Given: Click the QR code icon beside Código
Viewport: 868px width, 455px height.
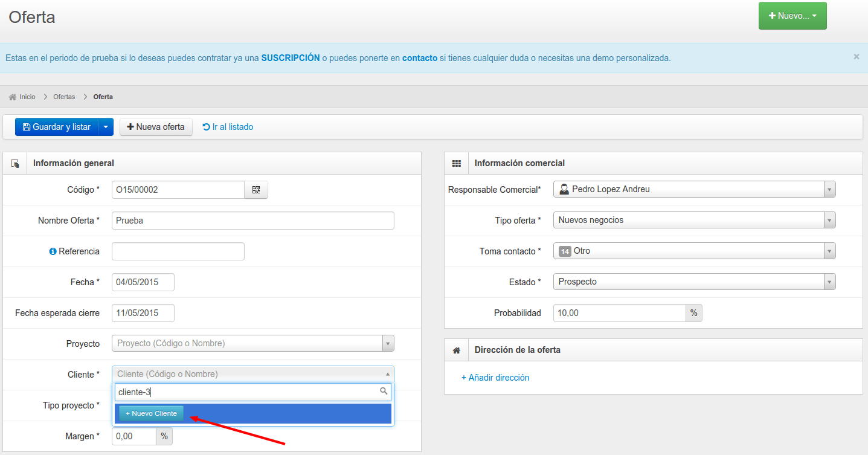Looking at the screenshot, I should 256,190.
